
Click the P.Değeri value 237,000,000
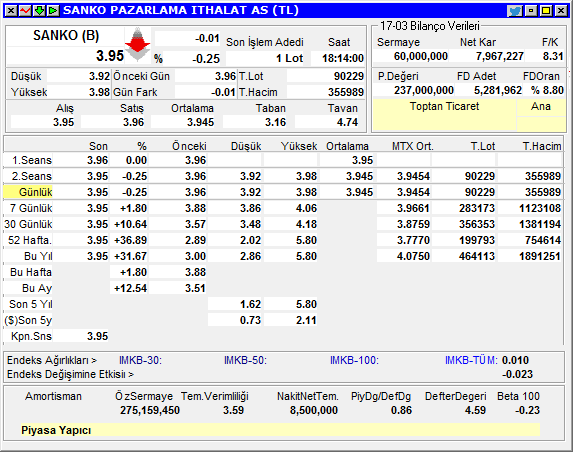[x=424, y=90]
